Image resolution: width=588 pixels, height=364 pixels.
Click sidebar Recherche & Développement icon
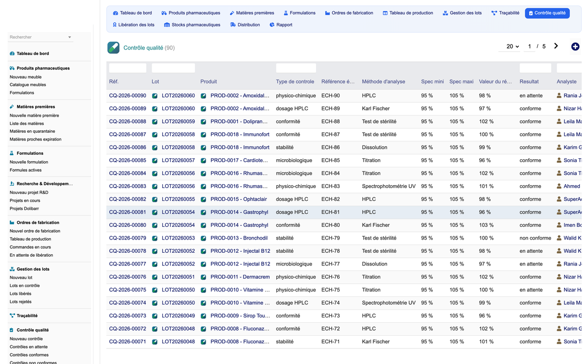click(x=12, y=184)
